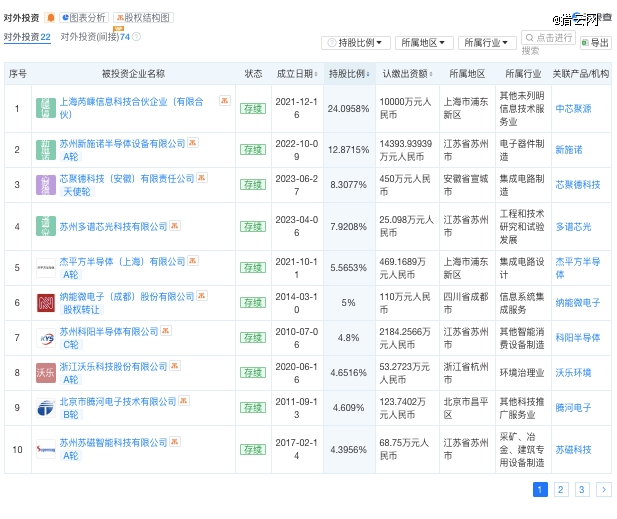The height and width of the screenshot is (519, 617).
Task: Click logo of 杰平方半导体（上海）
Action: point(46,268)
